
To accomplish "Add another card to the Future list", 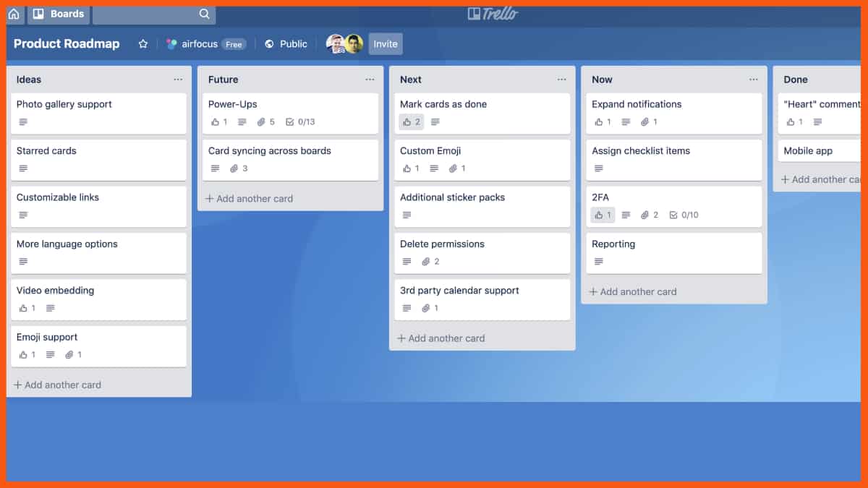I will [250, 198].
